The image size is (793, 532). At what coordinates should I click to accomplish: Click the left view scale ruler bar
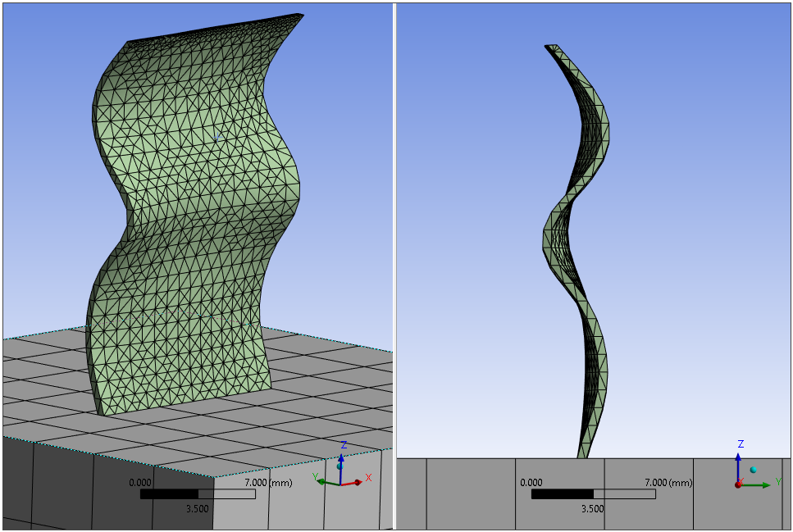[198, 493]
